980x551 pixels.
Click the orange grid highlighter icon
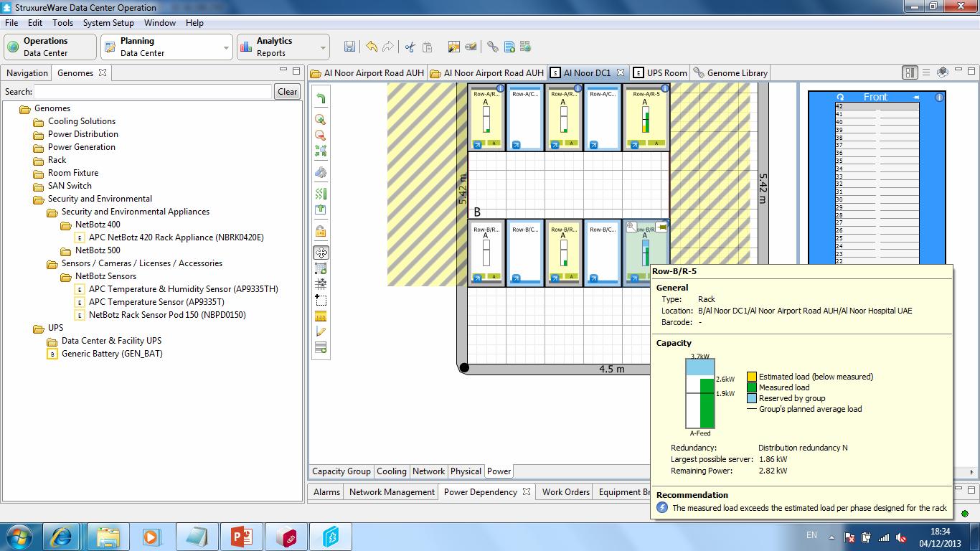453,47
